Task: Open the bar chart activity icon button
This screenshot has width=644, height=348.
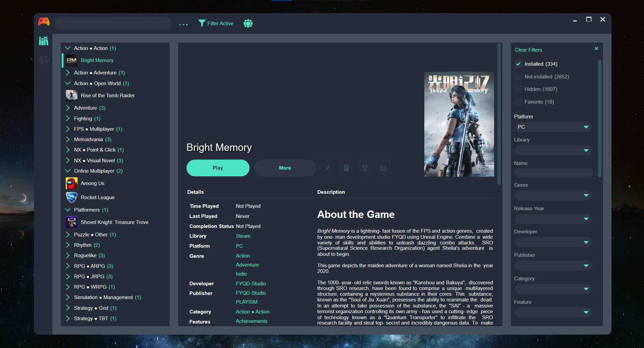Action: point(383,168)
